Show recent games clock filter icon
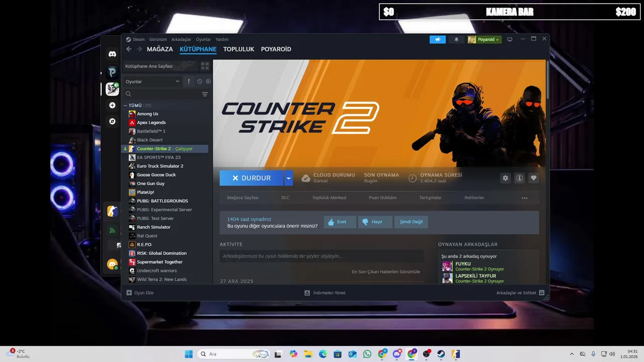The image size is (644, 362). pyautogui.click(x=200, y=81)
